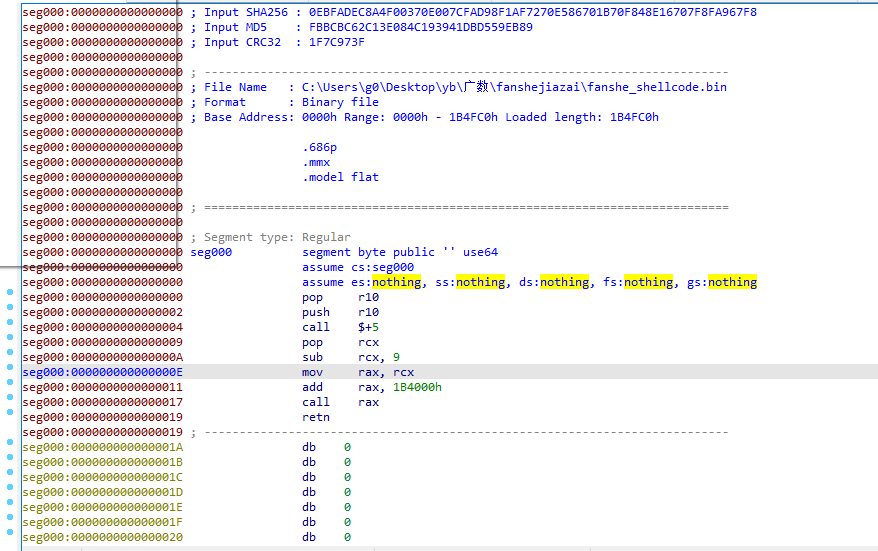Click the 'push r10' instruction
The width and height of the screenshot is (878, 551).
[340, 312]
